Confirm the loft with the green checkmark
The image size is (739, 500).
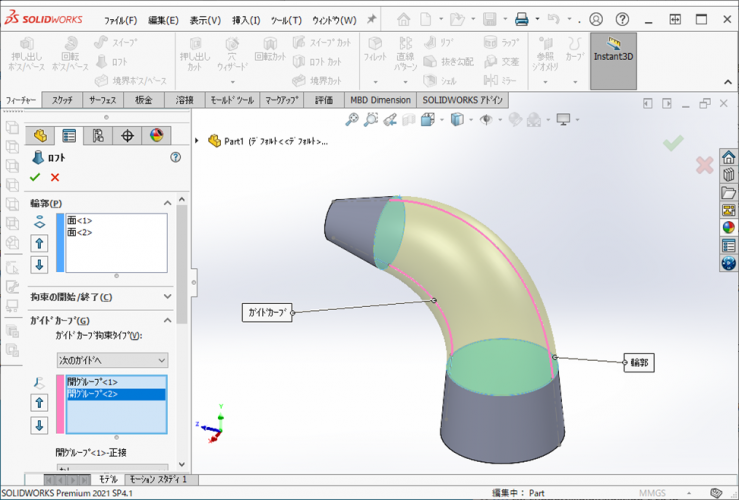[35, 177]
